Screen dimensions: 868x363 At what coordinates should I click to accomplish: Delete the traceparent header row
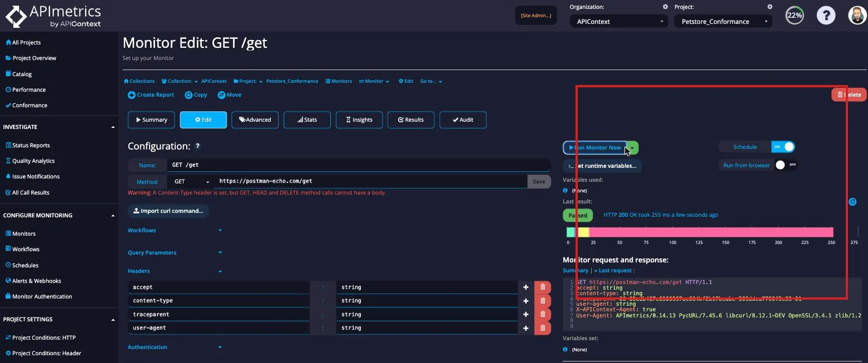543,314
